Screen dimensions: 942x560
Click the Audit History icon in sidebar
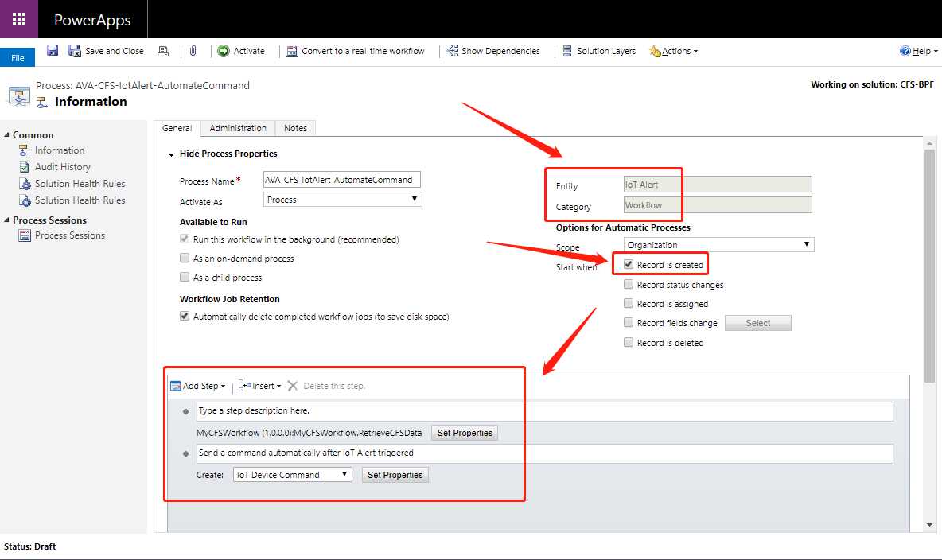[25, 167]
